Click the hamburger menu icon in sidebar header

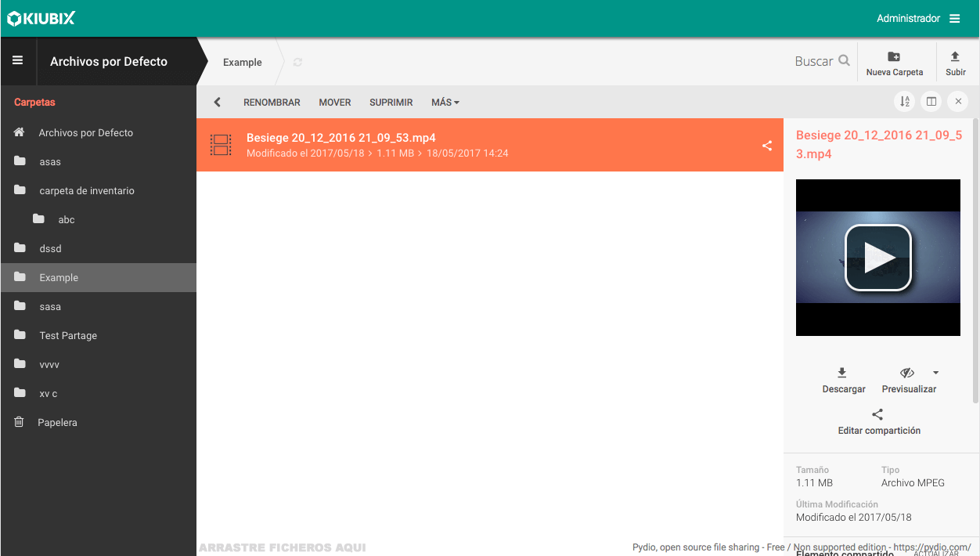pyautogui.click(x=17, y=61)
